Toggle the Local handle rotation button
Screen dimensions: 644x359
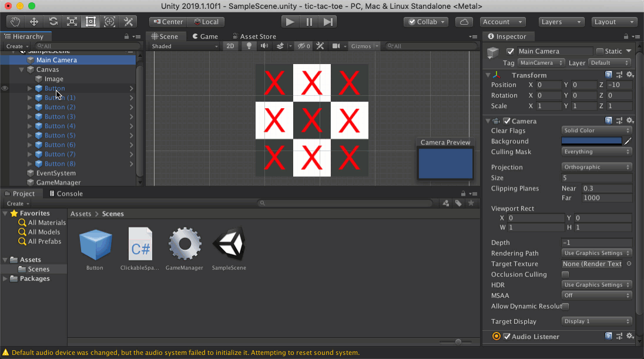206,22
